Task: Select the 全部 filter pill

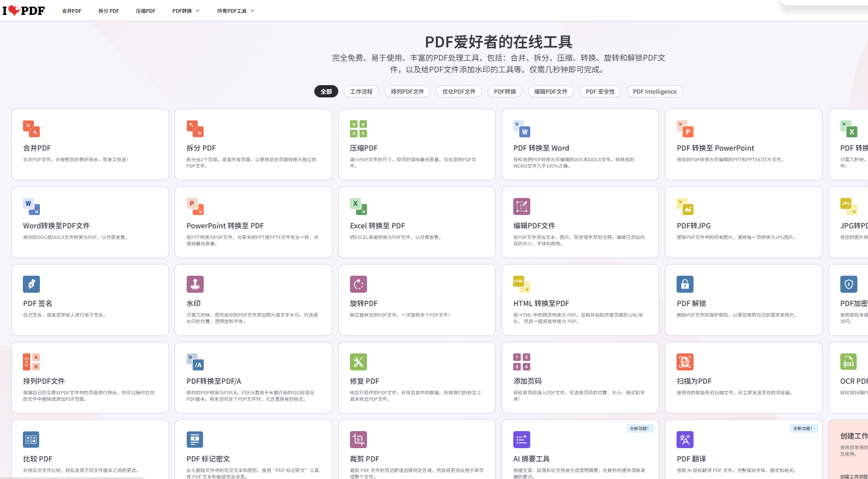Action: (326, 92)
